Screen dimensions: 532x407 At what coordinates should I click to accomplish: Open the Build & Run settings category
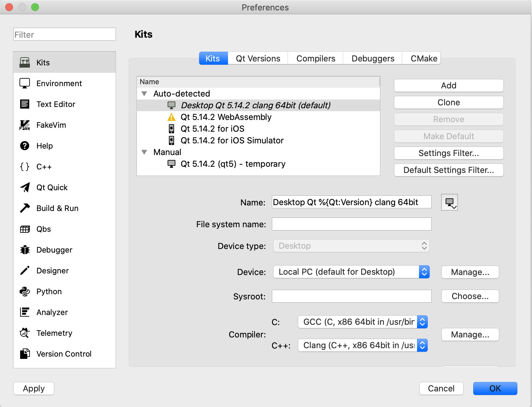tap(64, 208)
